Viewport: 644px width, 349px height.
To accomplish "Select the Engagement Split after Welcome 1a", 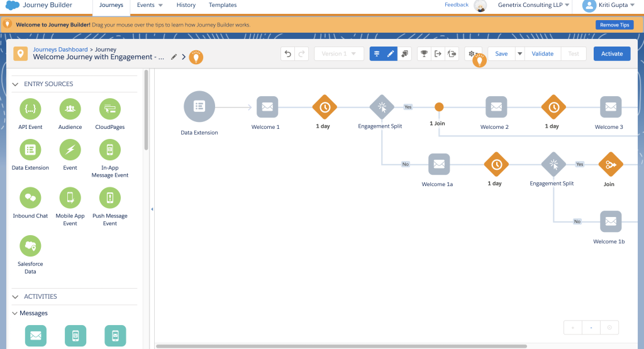I will pyautogui.click(x=553, y=164).
